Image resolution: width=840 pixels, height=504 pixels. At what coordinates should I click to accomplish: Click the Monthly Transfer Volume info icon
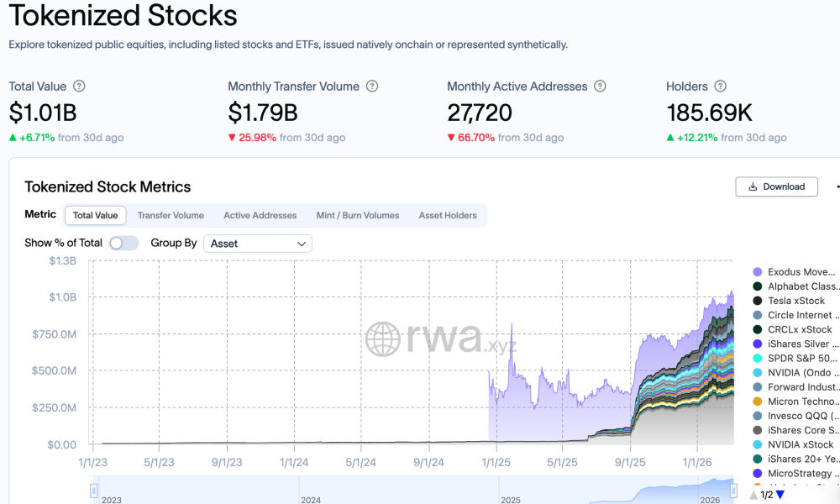[x=372, y=87]
